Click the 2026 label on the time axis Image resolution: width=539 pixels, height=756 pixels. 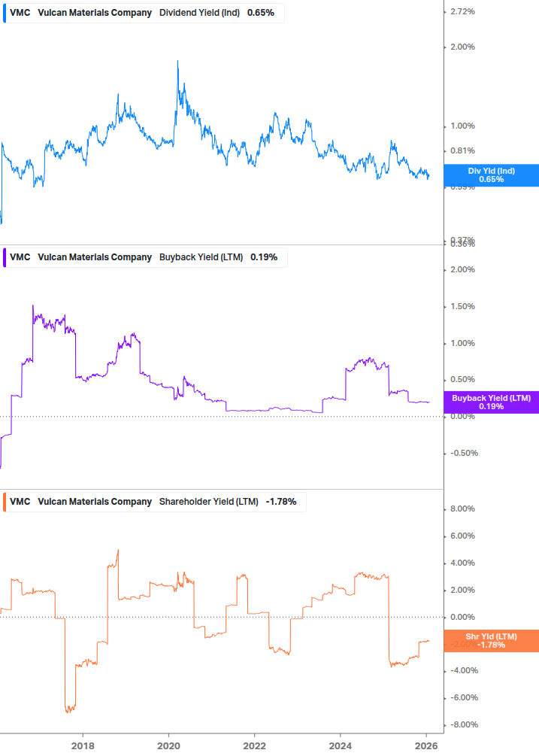click(426, 746)
